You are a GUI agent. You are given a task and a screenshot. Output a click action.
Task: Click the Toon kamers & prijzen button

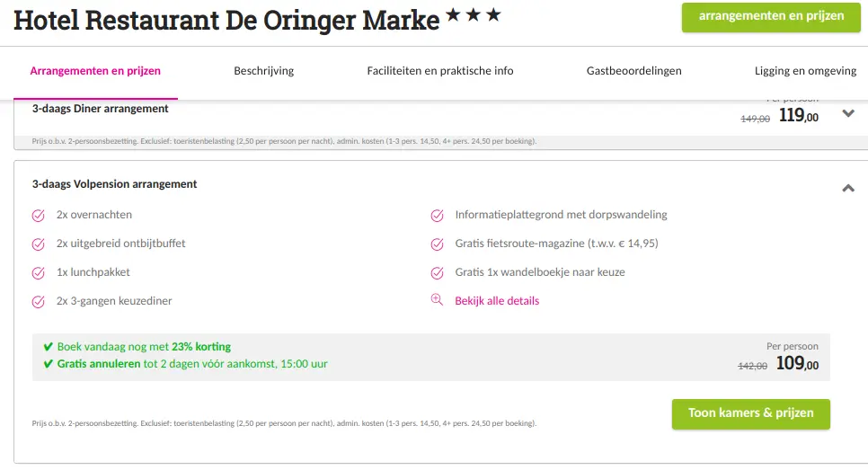751,413
